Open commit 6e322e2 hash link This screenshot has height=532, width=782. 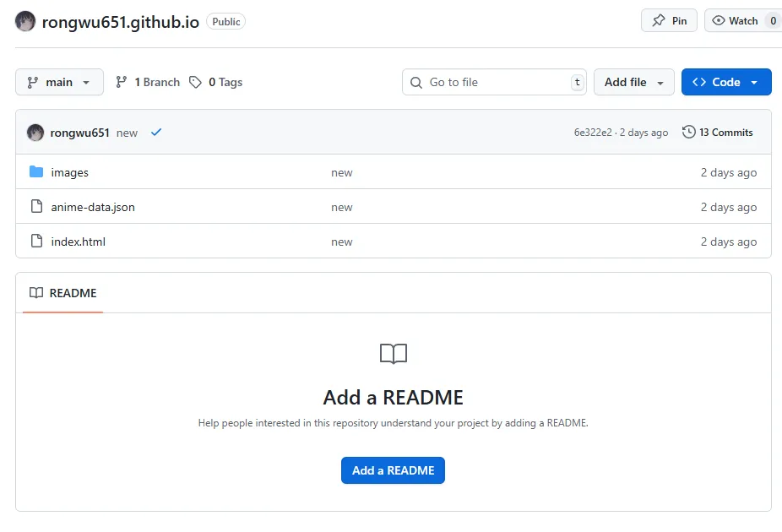[593, 133]
